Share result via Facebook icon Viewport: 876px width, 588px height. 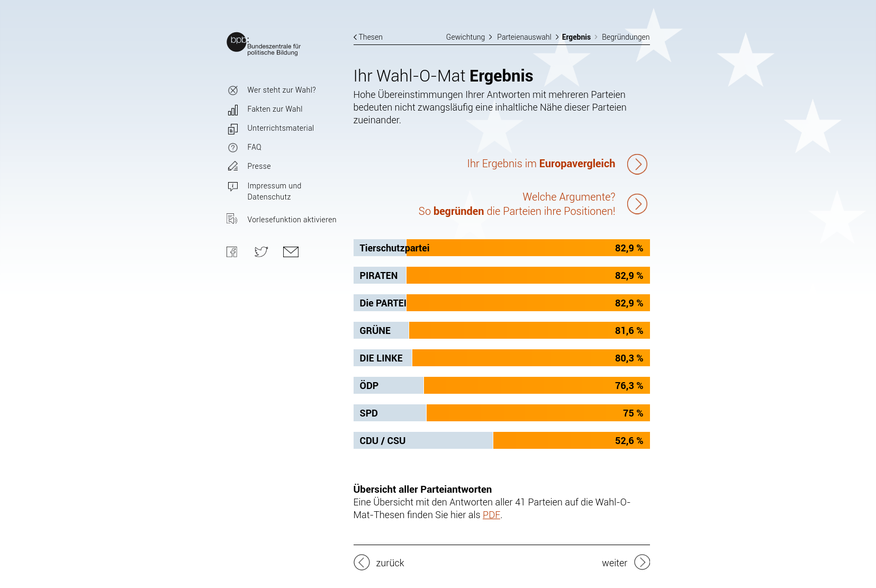(232, 252)
